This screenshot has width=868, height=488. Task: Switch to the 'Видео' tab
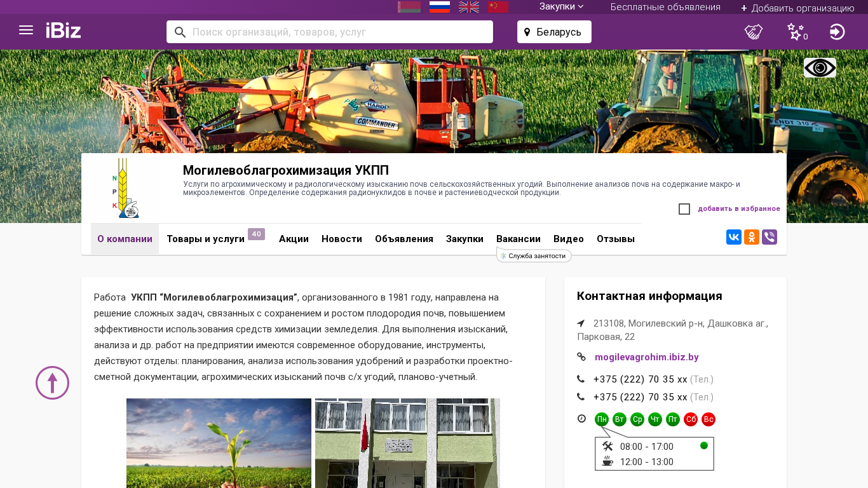(569, 239)
